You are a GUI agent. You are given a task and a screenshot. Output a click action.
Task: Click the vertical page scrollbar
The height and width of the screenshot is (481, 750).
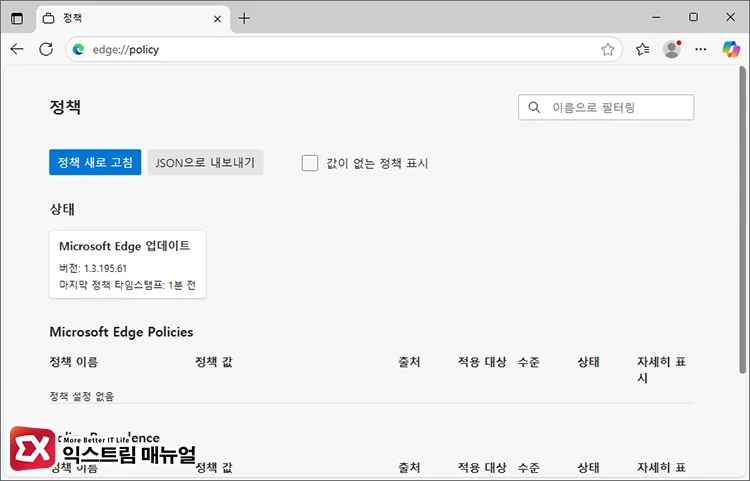(742, 220)
